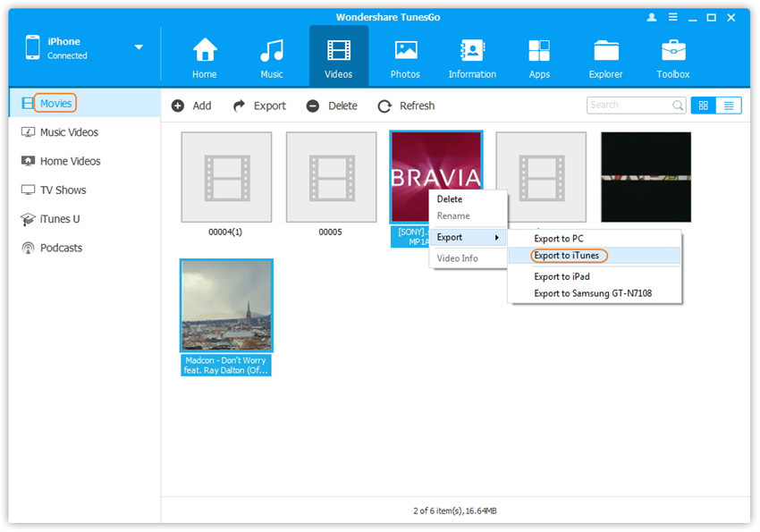Switch to list view layout
760x532 pixels.
[729, 106]
